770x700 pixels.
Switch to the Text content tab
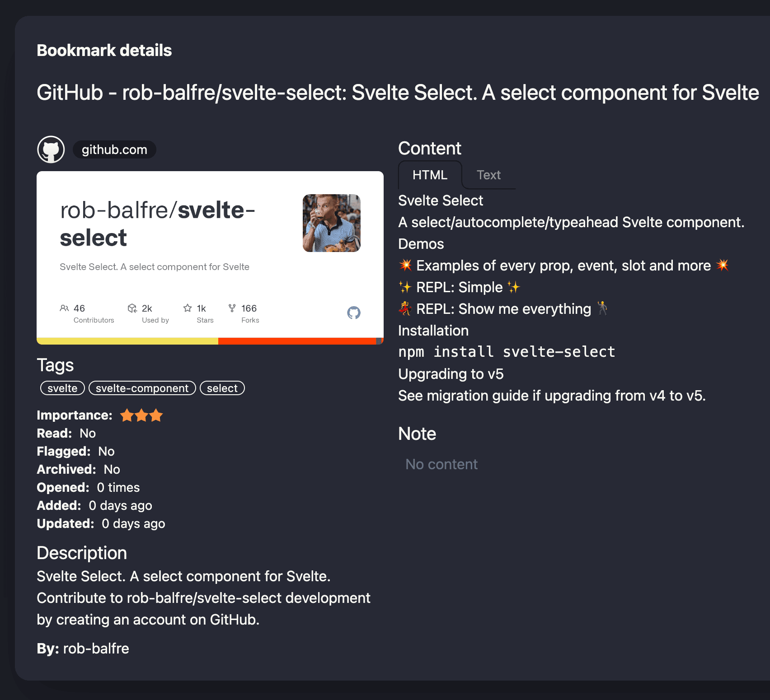click(x=488, y=175)
